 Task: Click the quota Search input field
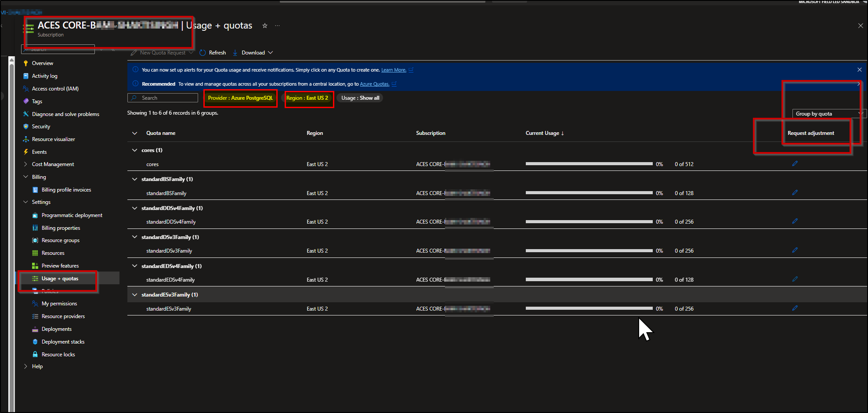(163, 98)
